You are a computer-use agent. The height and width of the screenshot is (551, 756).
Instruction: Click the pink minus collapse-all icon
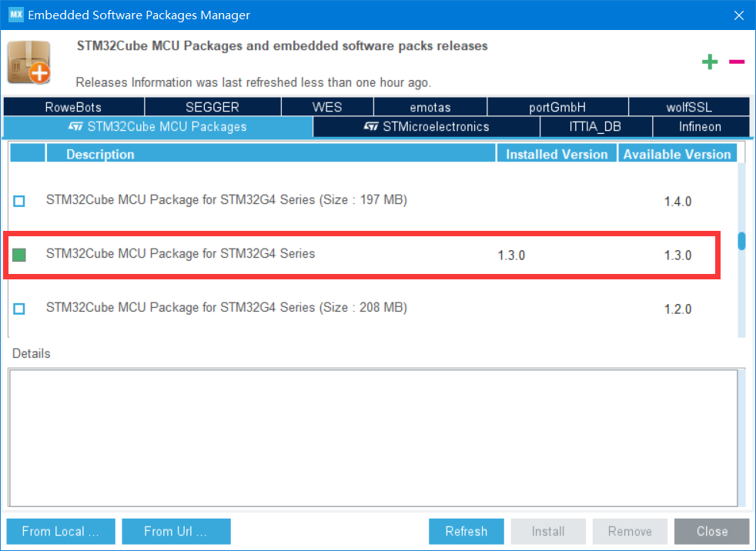coord(737,62)
